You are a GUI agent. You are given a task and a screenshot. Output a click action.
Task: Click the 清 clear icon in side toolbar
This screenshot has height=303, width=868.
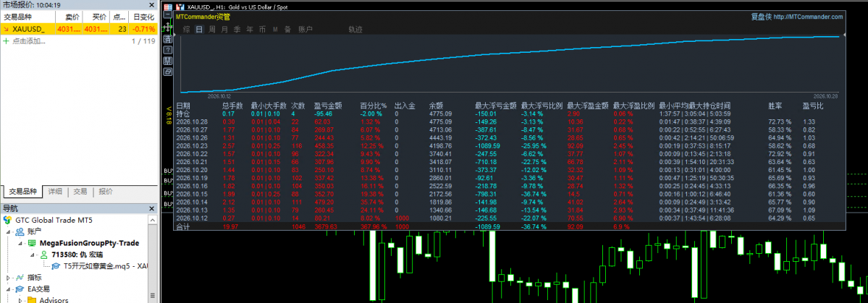point(168,39)
